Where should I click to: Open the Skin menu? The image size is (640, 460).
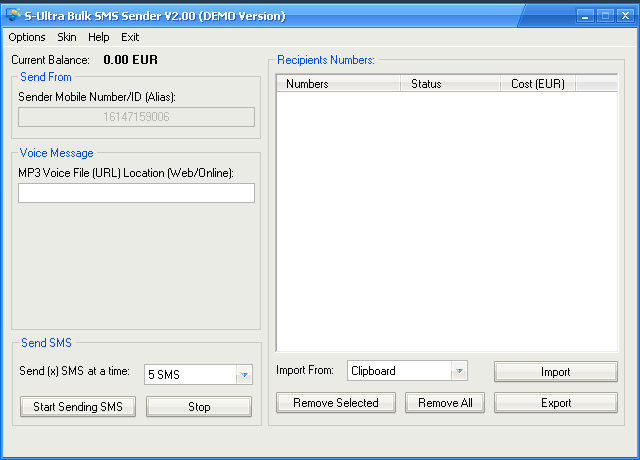[x=67, y=37]
